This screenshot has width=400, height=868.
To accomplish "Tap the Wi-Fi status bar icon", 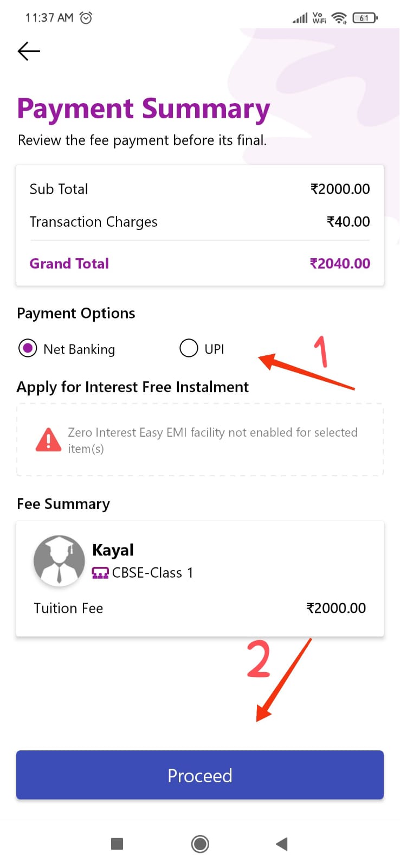I will [x=339, y=18].
